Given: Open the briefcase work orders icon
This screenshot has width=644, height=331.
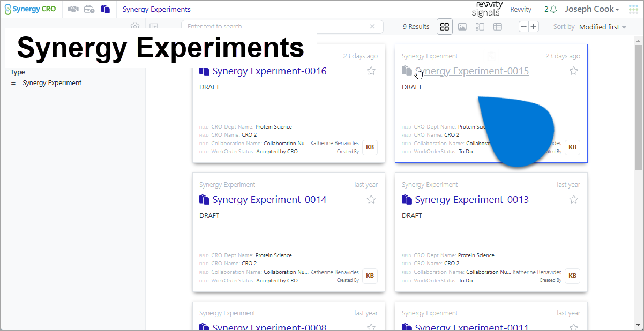Looking at the screenshot, I should click(x=89, y=9).
